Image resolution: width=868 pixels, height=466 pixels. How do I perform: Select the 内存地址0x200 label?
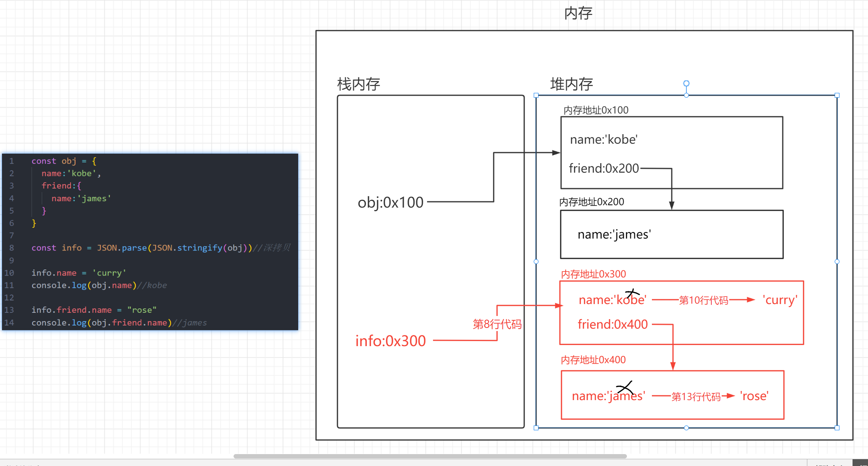[592, 202]
